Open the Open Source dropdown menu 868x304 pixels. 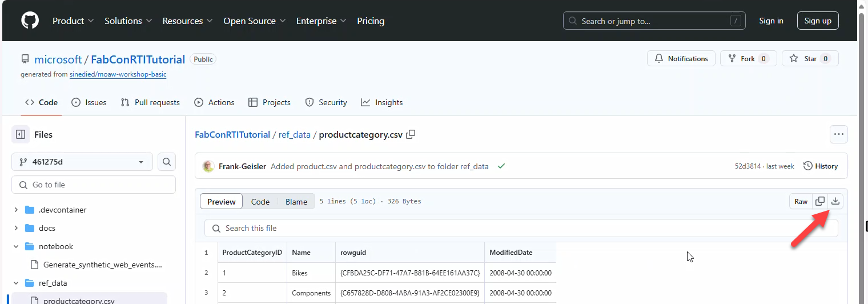[x=255, y=21]
